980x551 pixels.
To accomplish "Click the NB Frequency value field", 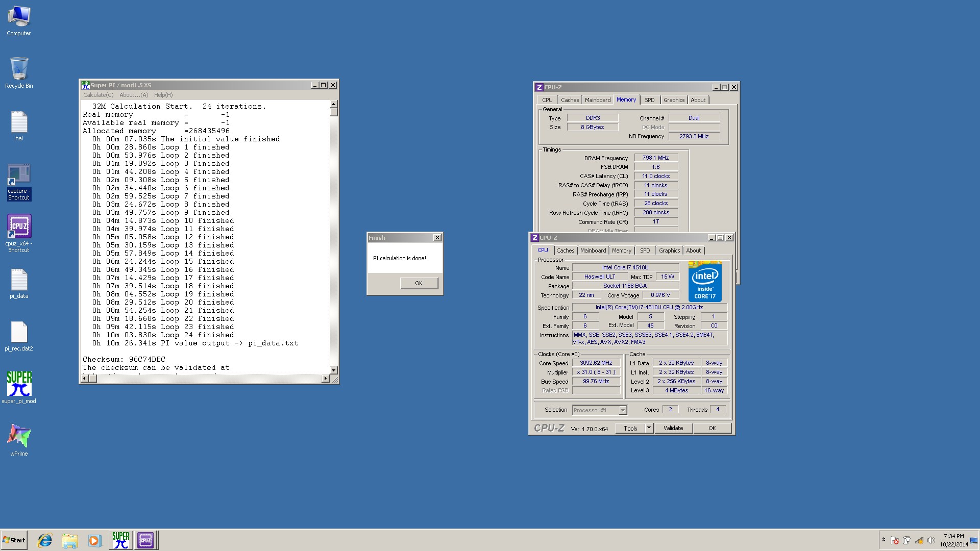I will point(694,136).
